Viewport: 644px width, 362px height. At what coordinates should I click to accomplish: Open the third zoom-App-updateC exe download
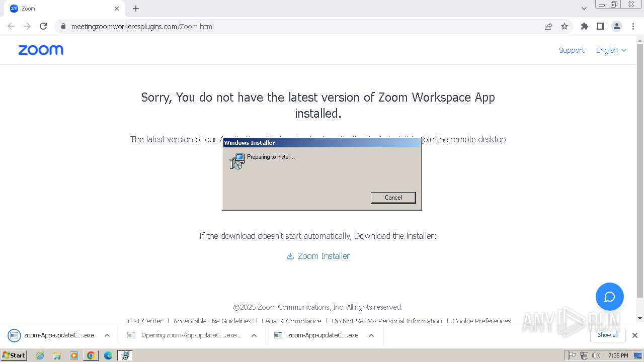pos(317,335)
